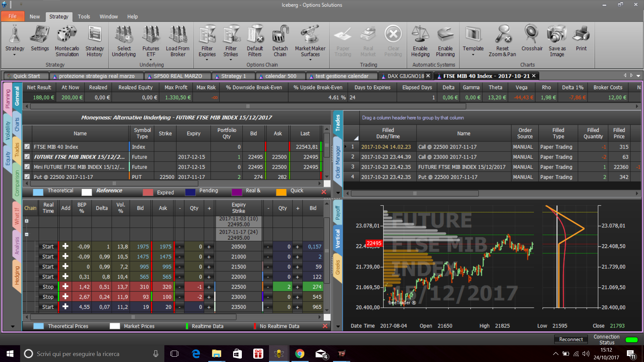Select the Load From Broker icon
The width and height of the screenshot is (644, 362).
click(x=177, y=41)
